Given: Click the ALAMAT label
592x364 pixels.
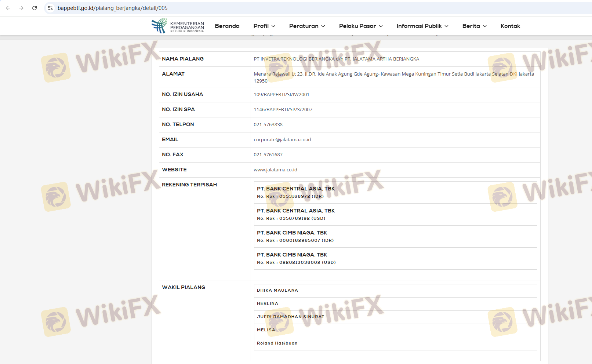Looking at the screenshot, I should coord(173,74).
